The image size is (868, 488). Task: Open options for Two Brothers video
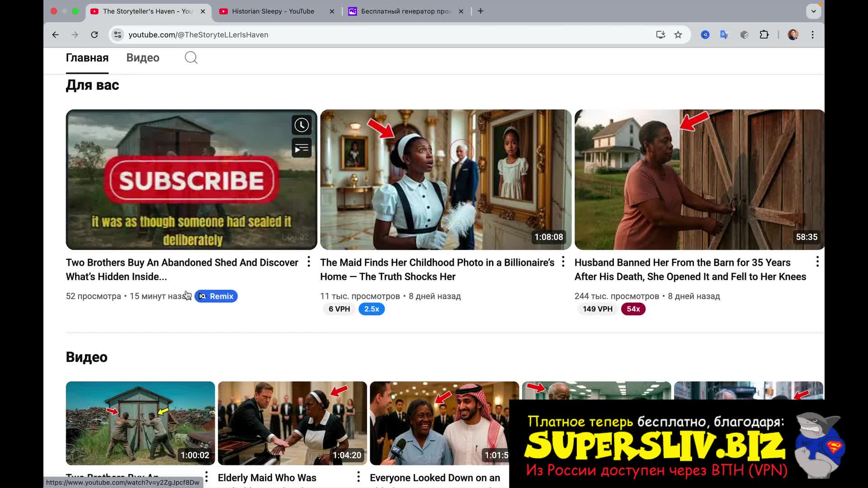309,262
